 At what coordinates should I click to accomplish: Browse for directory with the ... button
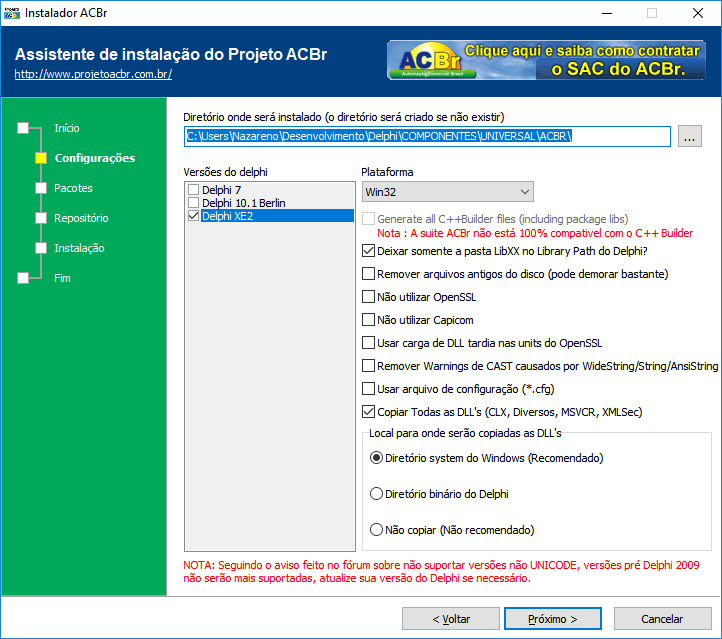(x=689, y=136)
